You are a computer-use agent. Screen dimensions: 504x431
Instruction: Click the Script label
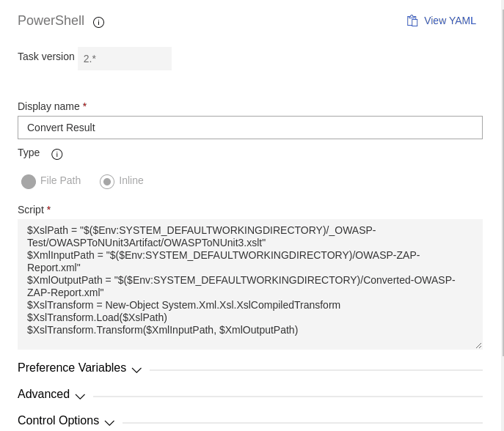coord(31,210)
